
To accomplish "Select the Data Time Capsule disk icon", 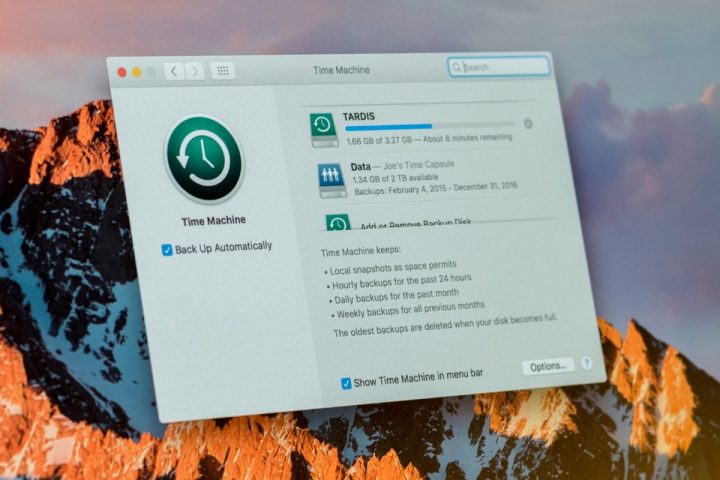I will [x=331, y=179].
